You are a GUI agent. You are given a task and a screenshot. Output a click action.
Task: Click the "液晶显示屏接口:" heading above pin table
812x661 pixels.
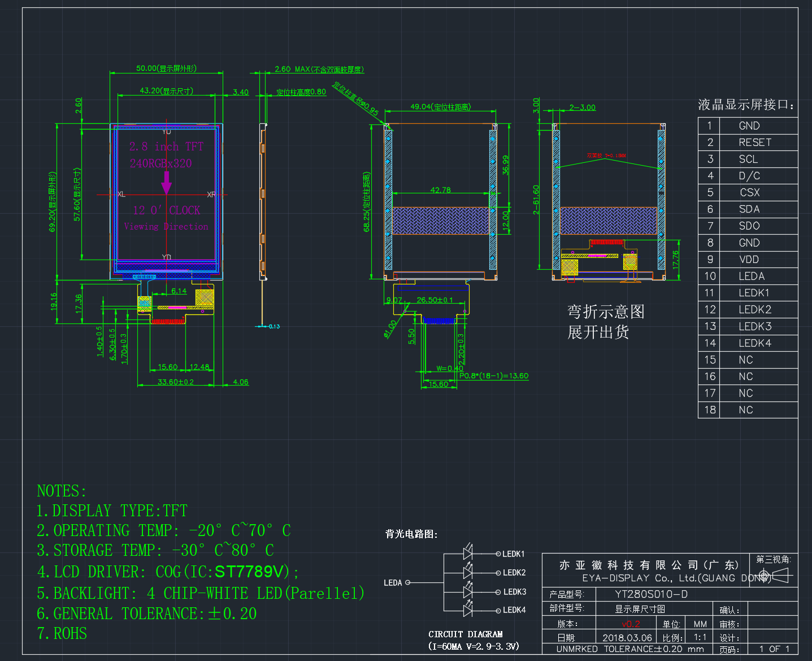click(x=746, y=105)
